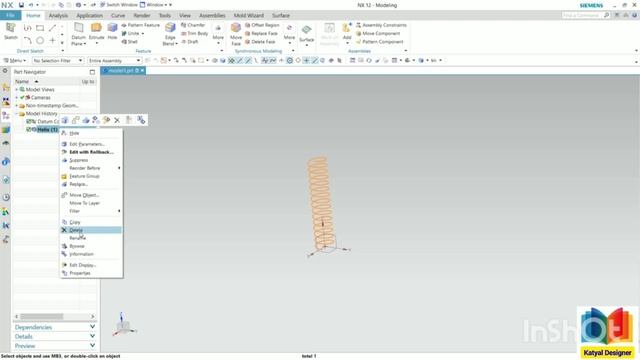
Task: Switch to the Assemblies ribbon tab
Action: [x=212, y=16]
